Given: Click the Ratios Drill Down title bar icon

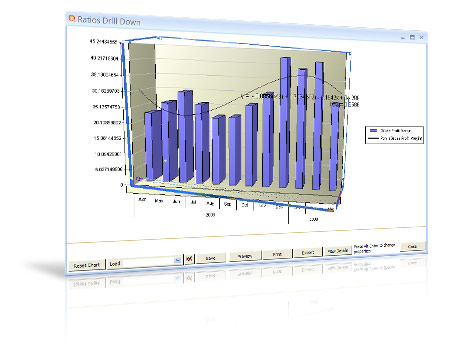Looking at the screenshot, I should click(72, 18).
